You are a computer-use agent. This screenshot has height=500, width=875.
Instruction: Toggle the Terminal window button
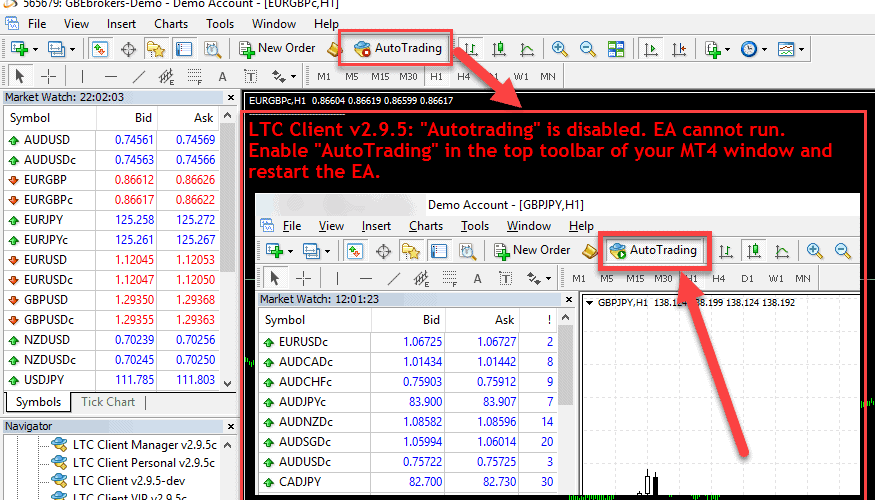pos(184,49)
